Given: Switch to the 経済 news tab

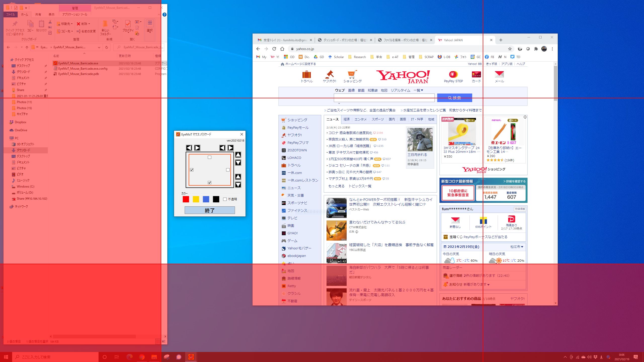Looking at the screenshot, I should pyautogui.click(x=346, y=119).
